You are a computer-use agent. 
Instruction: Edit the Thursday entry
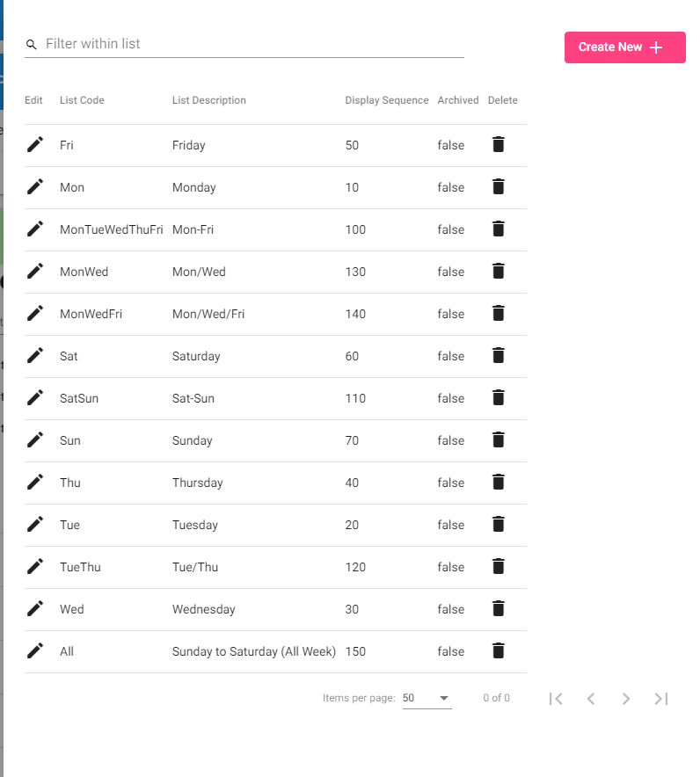tap(34, 482)
